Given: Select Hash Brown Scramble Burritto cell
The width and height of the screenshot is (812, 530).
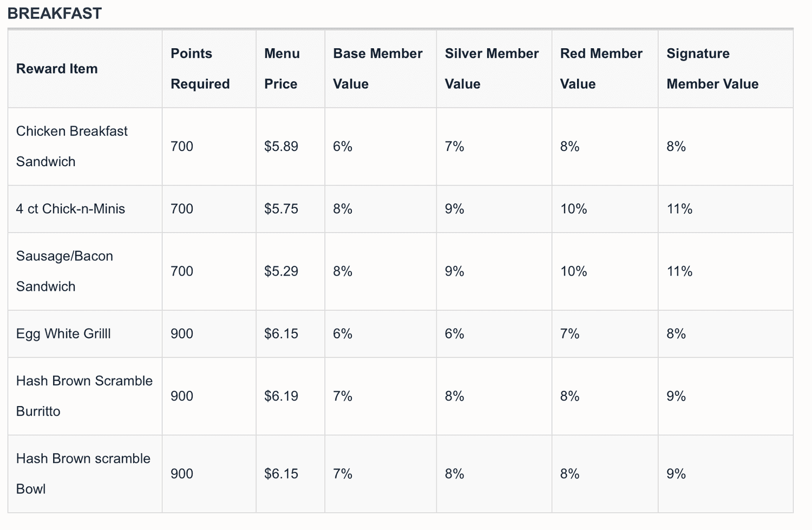Looking at the screenshot, I should point(84,396).
